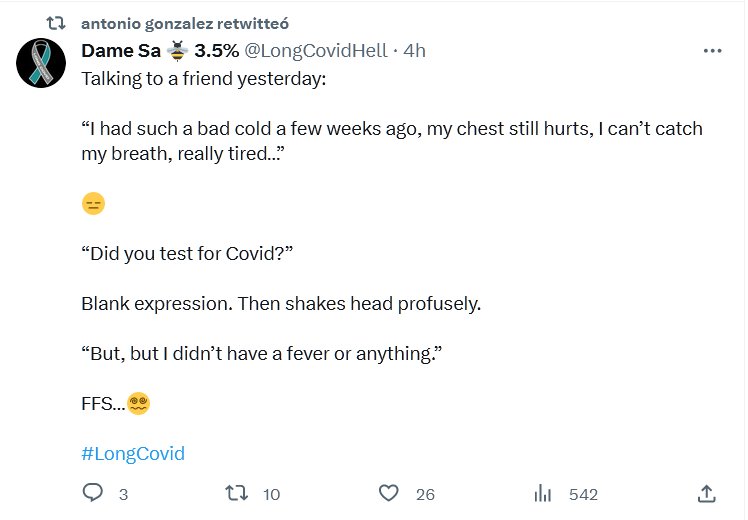Click the dizzy emoji after FFS
The image size is (748, 520).
(139, 404)
